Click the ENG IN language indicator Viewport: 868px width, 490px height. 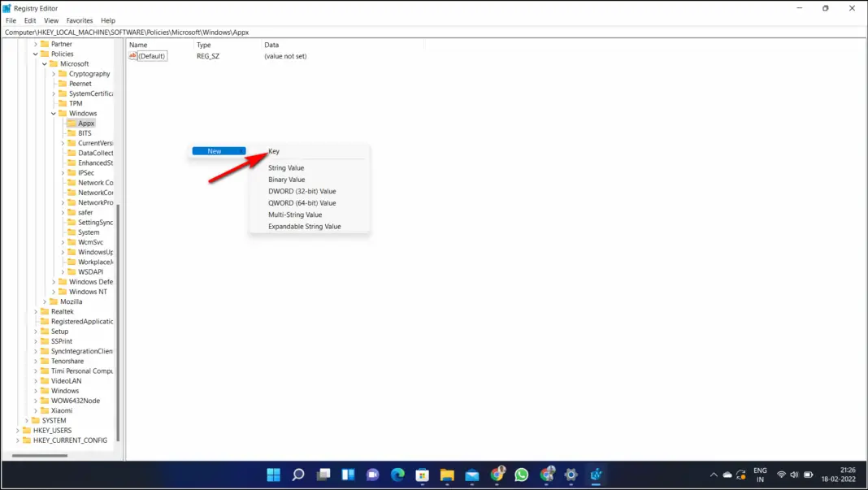[x=760, y=475]
